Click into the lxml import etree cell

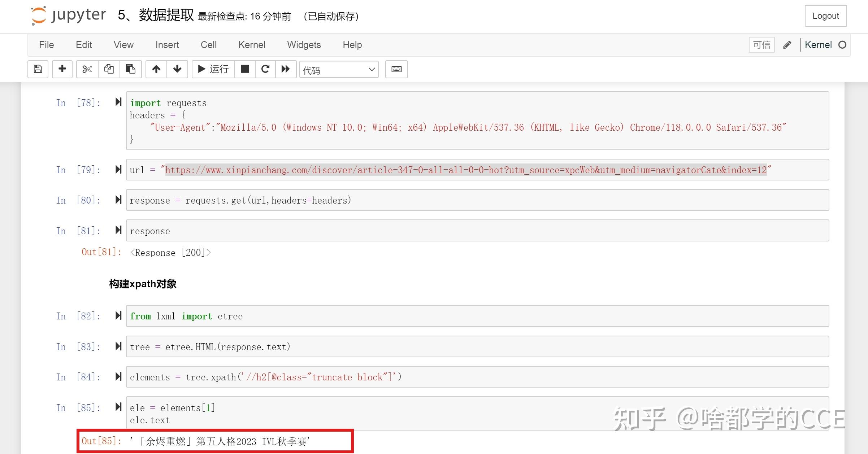point(477,316)
